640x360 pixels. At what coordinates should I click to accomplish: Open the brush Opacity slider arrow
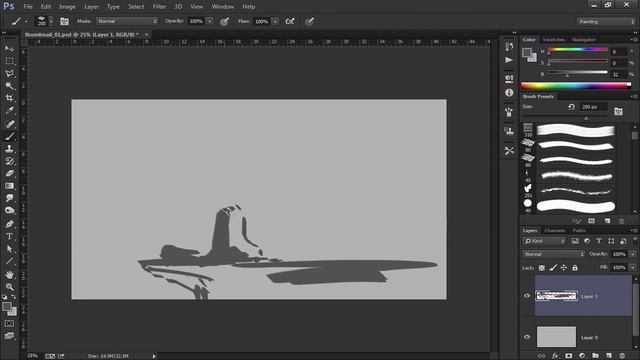tap(209, 21)
